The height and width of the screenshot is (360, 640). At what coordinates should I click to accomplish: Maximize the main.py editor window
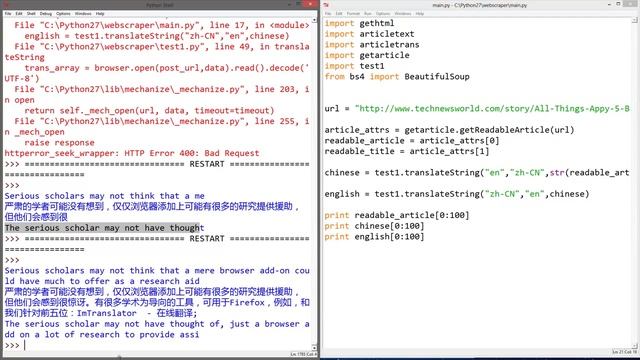pos(618,4)
